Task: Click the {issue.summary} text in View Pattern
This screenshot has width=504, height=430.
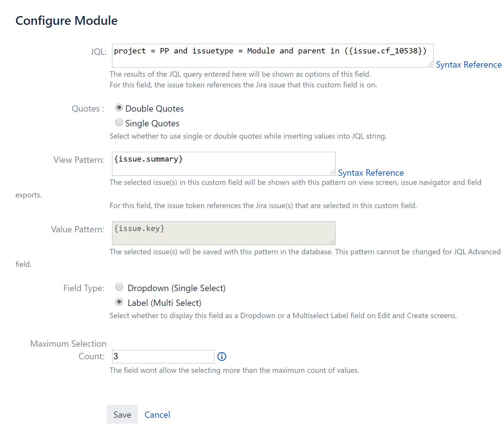Action: 149,159
